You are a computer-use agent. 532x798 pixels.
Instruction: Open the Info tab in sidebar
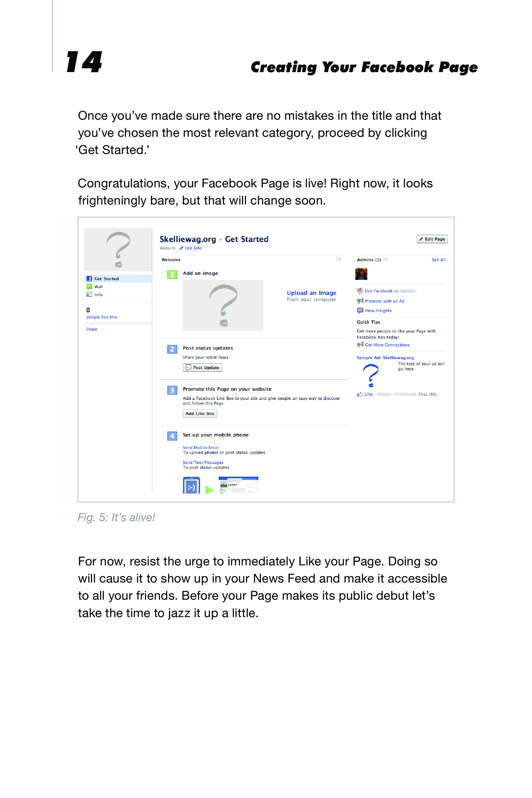(98, 295)
